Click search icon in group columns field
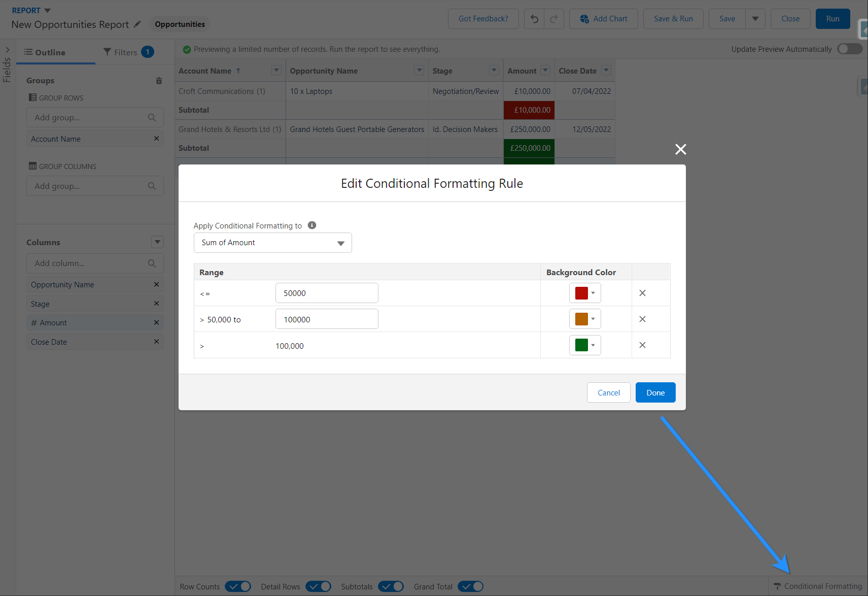Image resolution: width=868 pixels, height=596 pixels. point(152,186)
